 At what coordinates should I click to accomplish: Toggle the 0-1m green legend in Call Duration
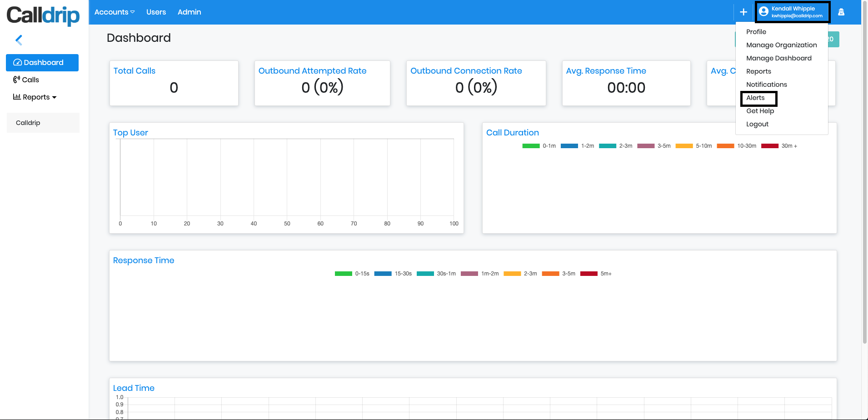pyautogui.click(x=539, y=146)
